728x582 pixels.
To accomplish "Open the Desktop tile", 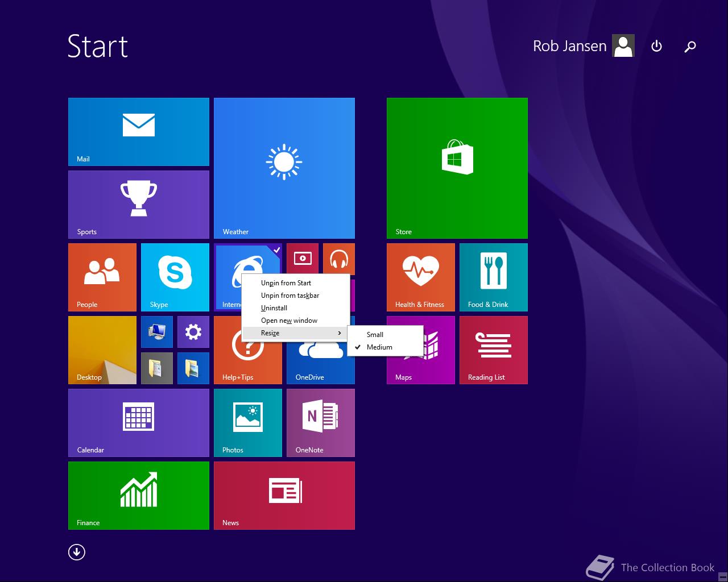I will coord(102,350).
